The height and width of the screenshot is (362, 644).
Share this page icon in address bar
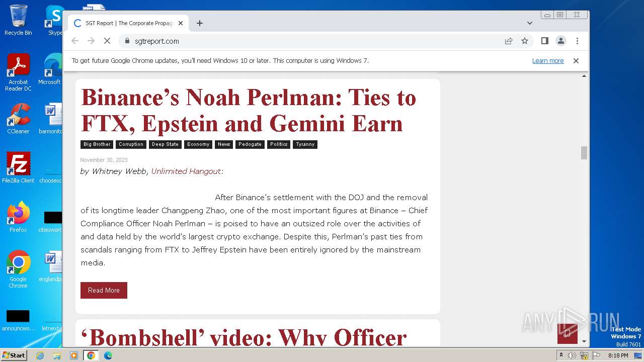[x=509, y=41]
